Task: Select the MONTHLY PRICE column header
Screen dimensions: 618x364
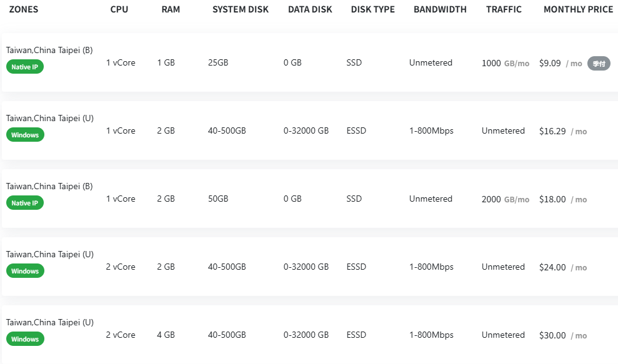Action: click(578, 9)
